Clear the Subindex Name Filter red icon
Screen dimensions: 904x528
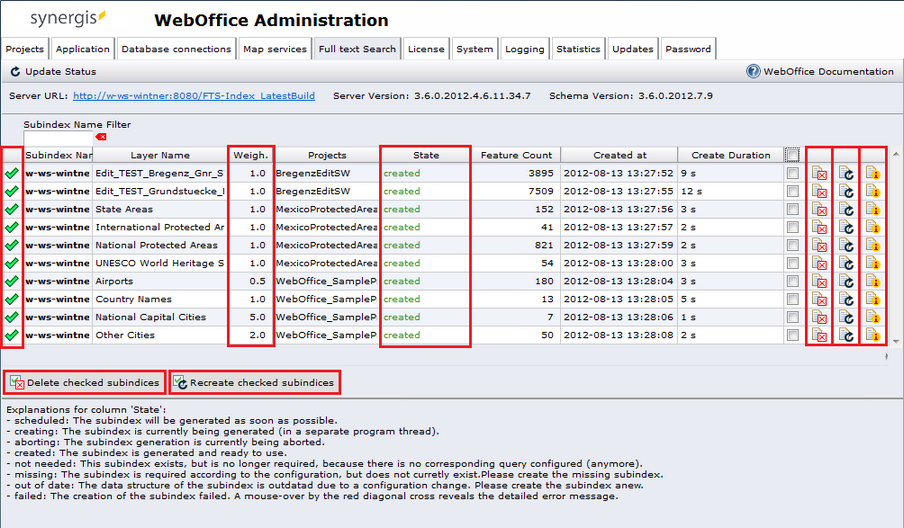pyautogui.click(x=101, y=137)
